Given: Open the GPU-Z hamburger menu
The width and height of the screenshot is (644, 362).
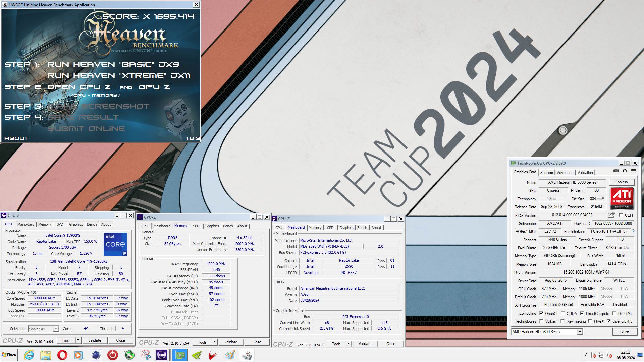Looking at the screenshot, I should [x=633, y=171].
